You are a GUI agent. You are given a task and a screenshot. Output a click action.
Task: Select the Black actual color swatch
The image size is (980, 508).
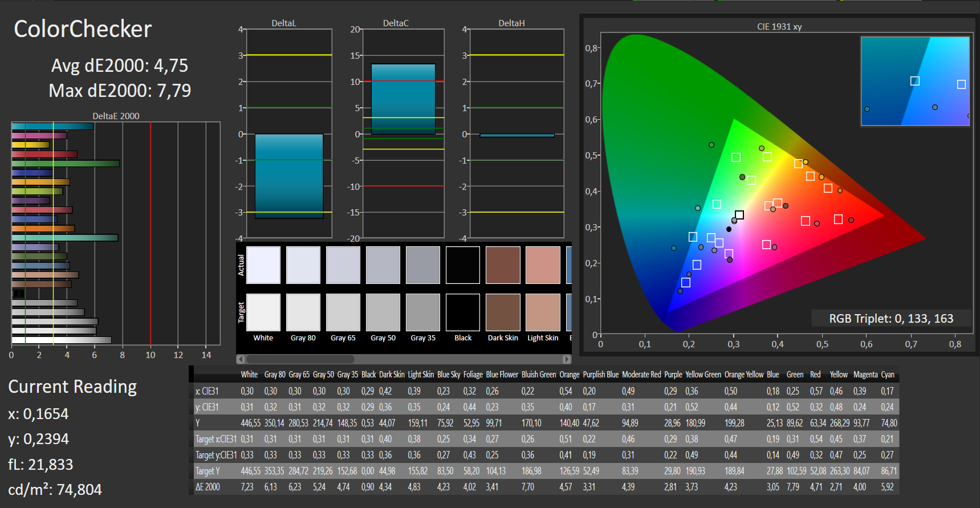click(463, 265)
